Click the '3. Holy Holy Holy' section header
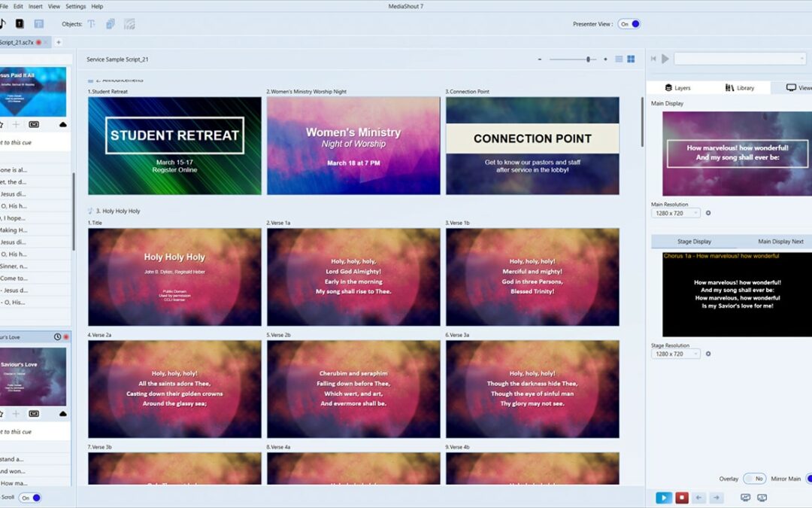812x508 pixels. coord(118,211)
